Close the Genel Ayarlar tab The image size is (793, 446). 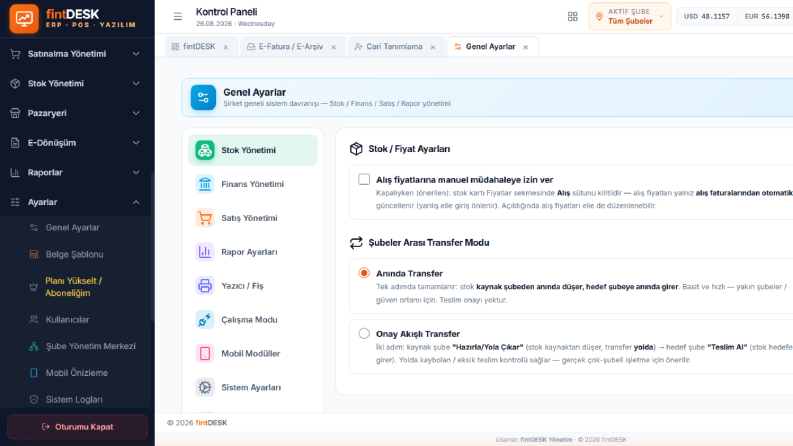(525, 47)
